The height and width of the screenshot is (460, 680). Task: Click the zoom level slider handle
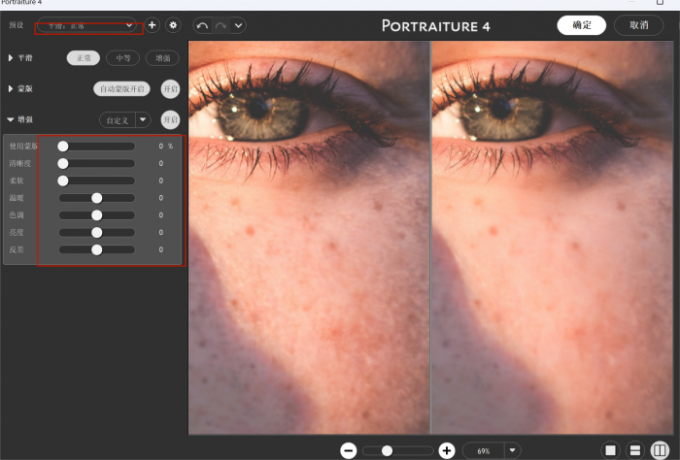tap(387, 451)
